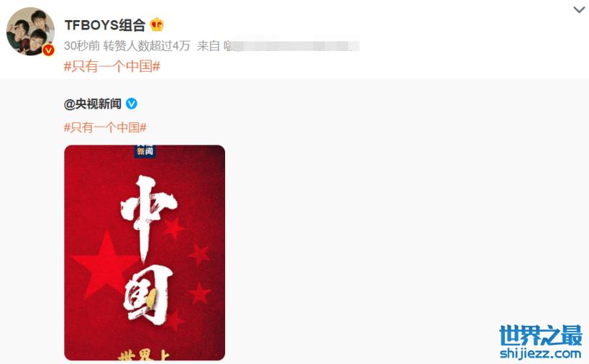
Task: Click the 世界之最 watermark logo
Action: 541,335
